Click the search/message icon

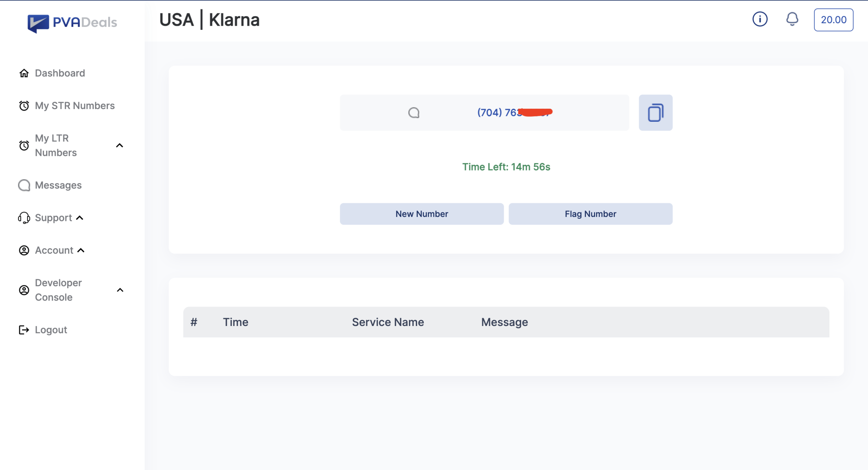pos(414,112)
